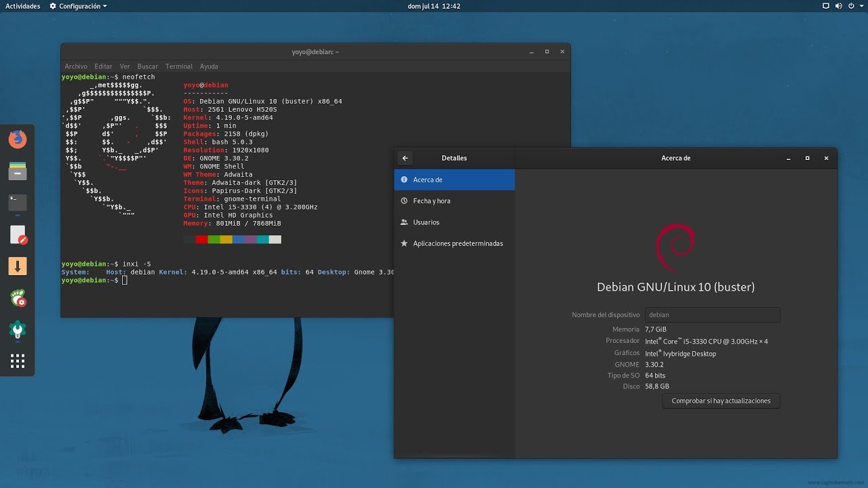Open the Ver menu in terminal

click(125, 66)
